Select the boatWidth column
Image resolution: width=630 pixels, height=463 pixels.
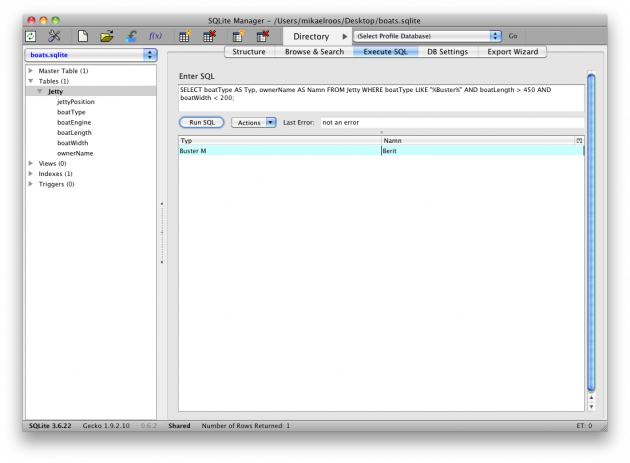(x=72, y=143)
